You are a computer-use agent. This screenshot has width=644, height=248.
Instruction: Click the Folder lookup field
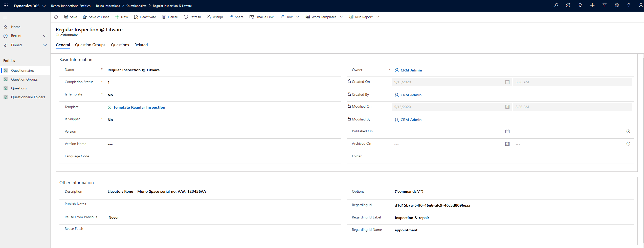pos(513,157)
